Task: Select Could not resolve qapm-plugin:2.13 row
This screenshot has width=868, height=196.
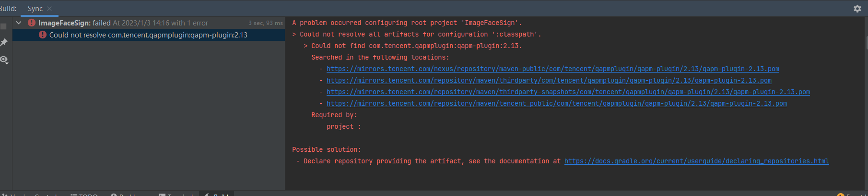Action: pyautogui.click(x=149, y=35)
